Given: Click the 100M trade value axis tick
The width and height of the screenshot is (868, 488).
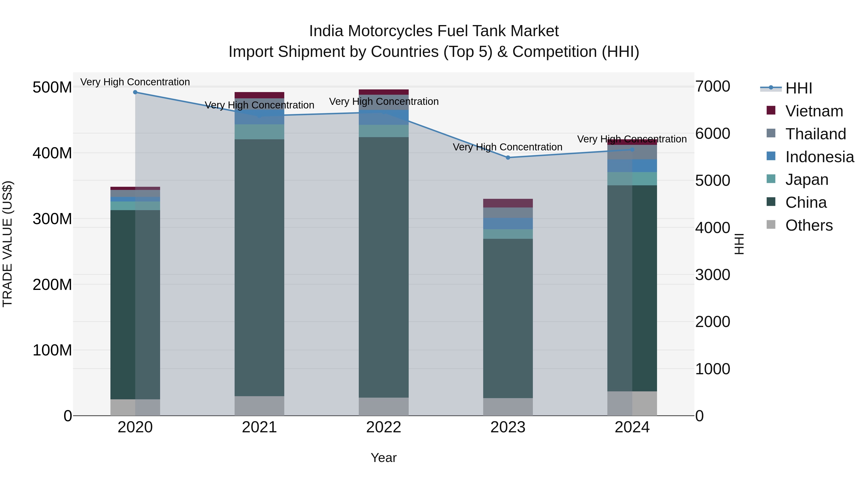Looking at the screenshot, I should tap(52, 350).
